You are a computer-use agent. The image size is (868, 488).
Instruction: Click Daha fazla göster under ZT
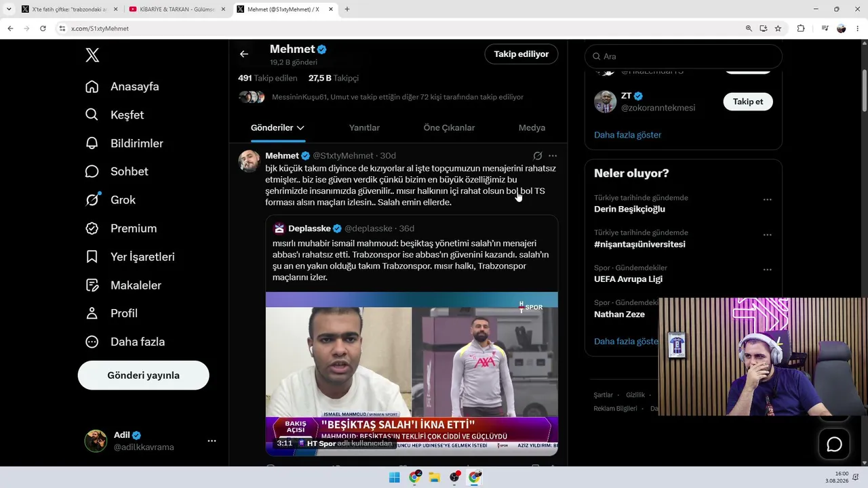pos(627,135)
